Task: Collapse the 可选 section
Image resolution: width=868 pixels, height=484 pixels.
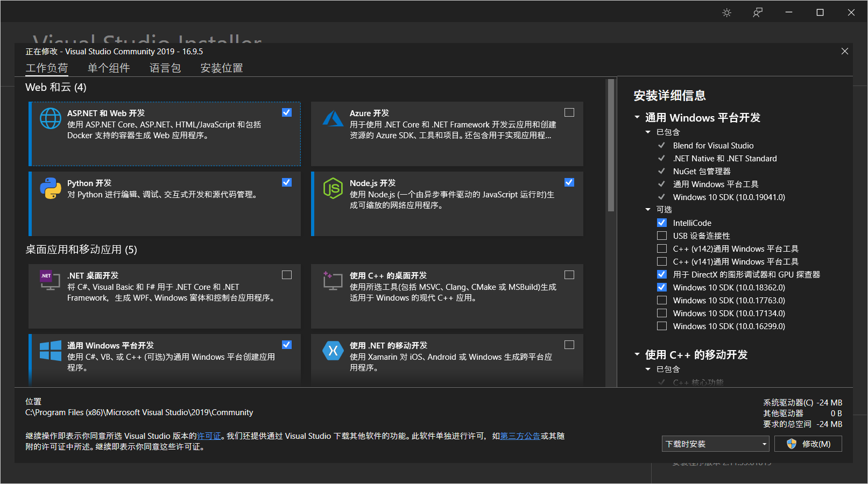Action: (648, 209)
